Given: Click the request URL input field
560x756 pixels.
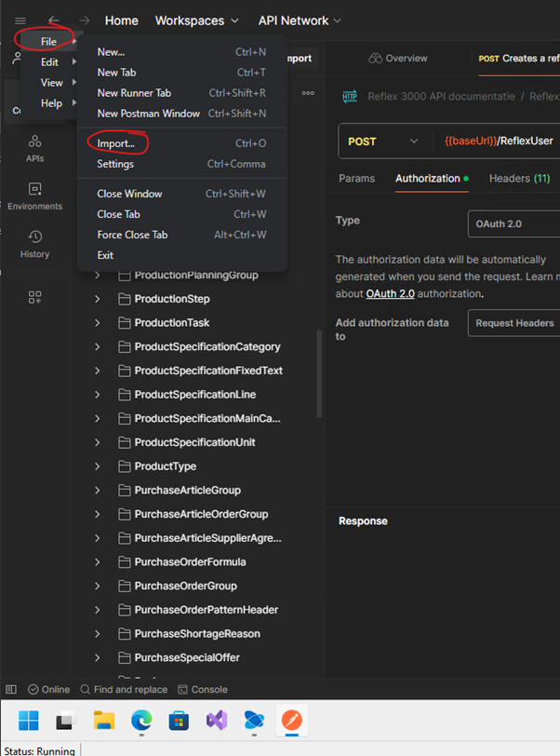Looking at the screenshot, I should pos(499,142).
